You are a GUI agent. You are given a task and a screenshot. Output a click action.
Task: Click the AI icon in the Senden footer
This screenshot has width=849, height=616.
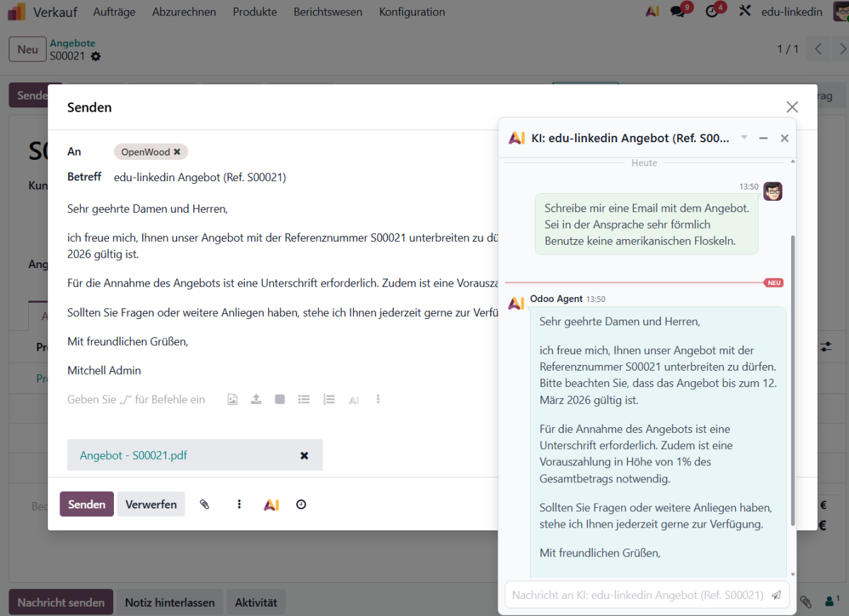point(271,504)
